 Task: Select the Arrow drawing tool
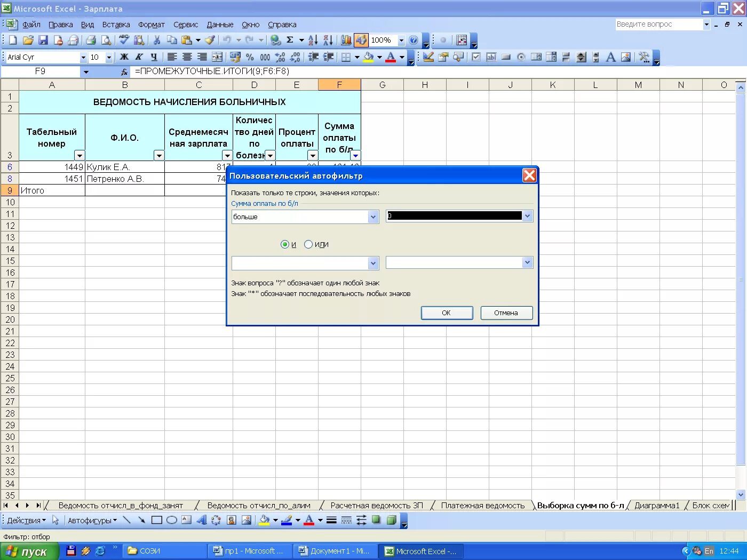141,520
